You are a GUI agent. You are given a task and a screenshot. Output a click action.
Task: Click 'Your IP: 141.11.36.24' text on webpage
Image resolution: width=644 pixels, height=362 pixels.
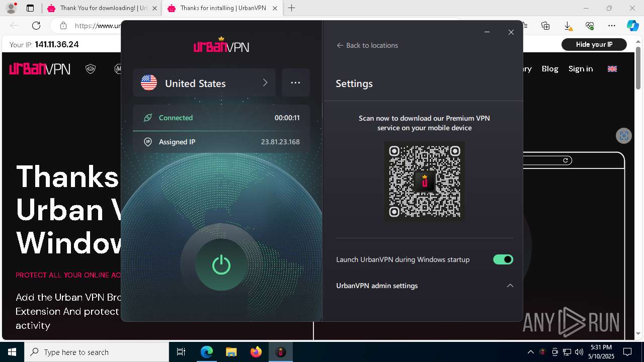[44, 45]
